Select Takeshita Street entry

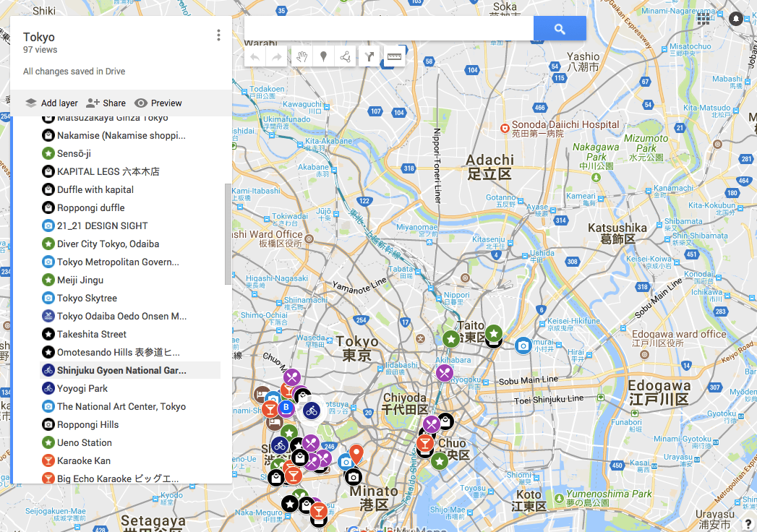pyautogui.click(x=130, y=334)
